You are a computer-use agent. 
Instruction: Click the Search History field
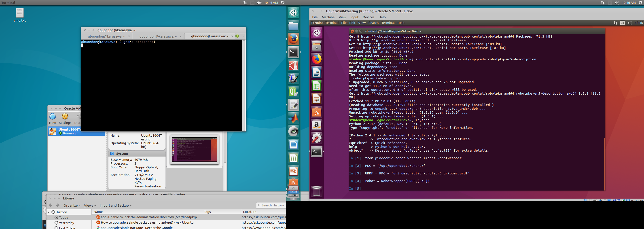click(x=271, y=205)
